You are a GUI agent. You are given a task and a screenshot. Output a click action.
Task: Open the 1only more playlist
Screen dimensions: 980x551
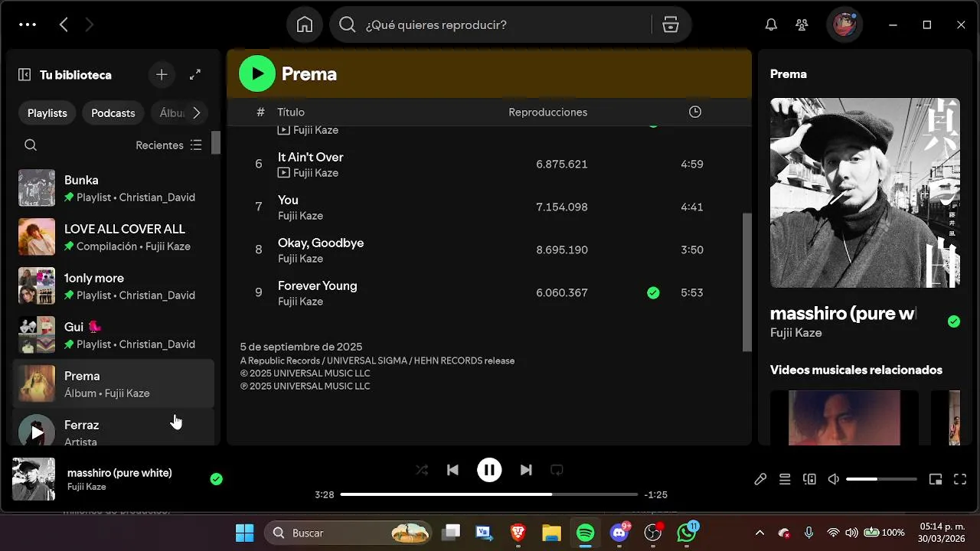click(x=113, y=286)
